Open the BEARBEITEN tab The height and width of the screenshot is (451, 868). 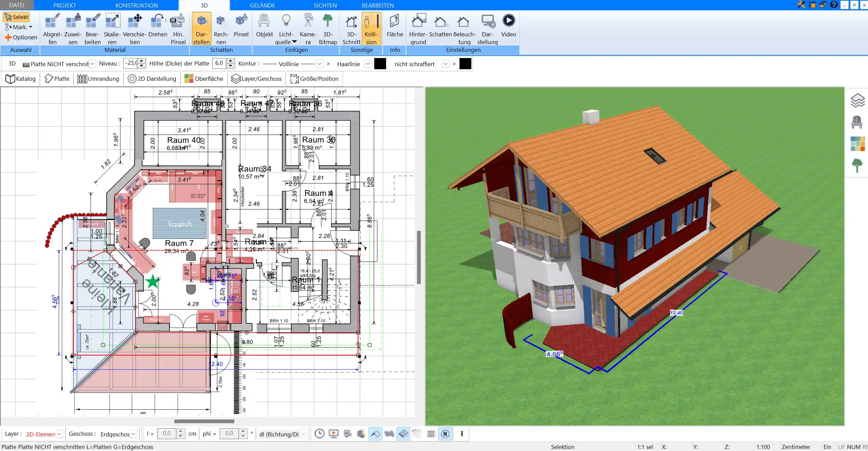click(x=378, y=5)
